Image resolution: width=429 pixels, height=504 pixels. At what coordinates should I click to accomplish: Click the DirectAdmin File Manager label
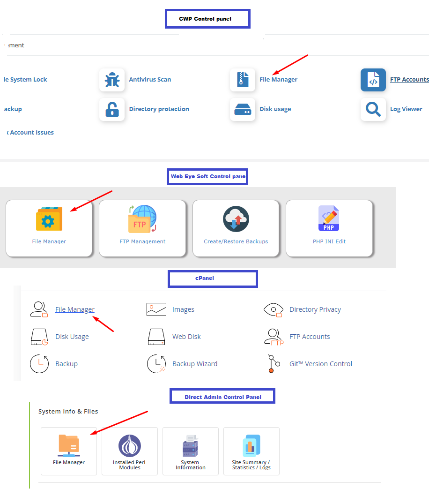(x=69, y=462)
